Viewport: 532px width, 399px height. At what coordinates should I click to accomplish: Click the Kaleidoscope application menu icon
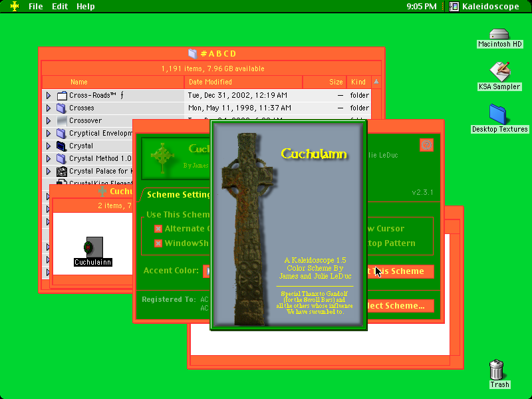(x=454, y=7)
